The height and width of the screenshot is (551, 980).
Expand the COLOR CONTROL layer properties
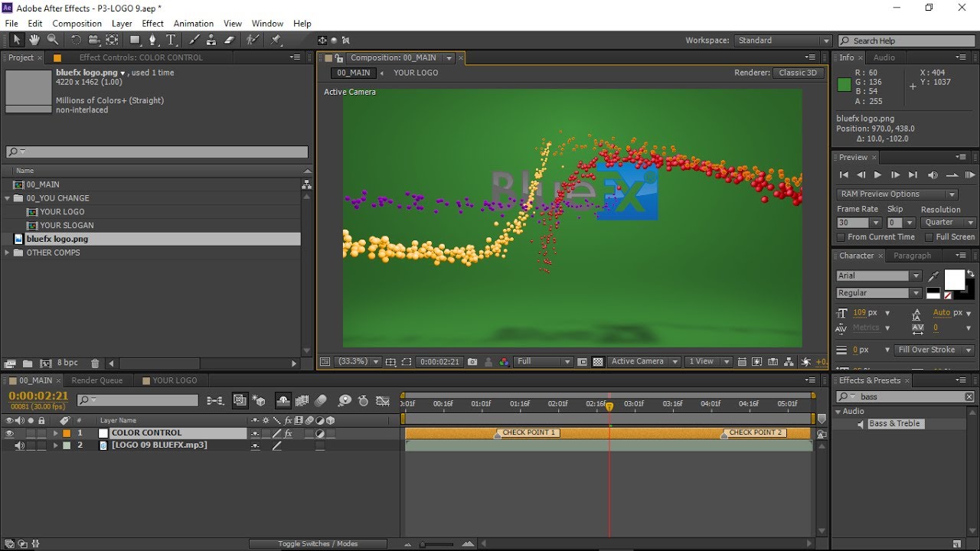(55, 433)
